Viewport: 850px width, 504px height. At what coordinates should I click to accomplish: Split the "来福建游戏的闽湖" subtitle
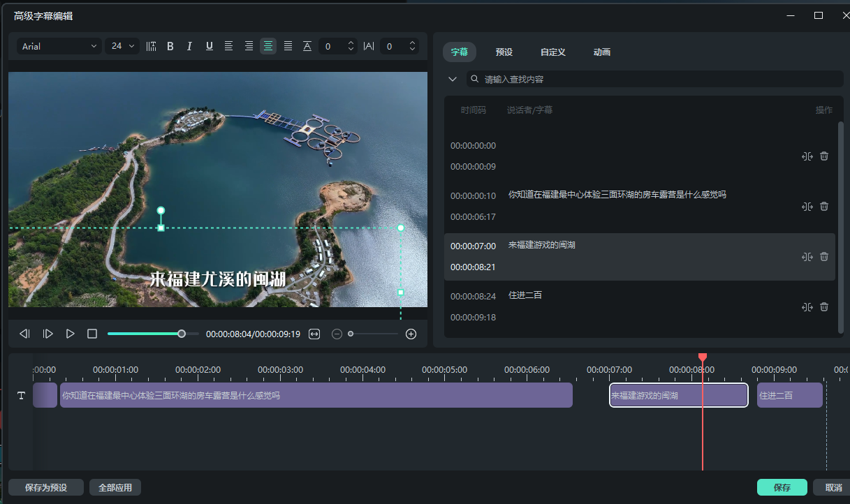coord(807,256)
